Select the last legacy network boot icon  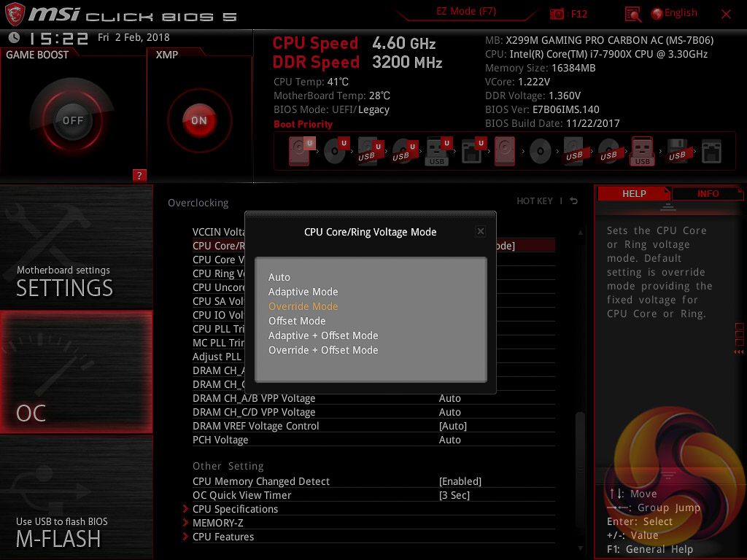coord(711,152)
